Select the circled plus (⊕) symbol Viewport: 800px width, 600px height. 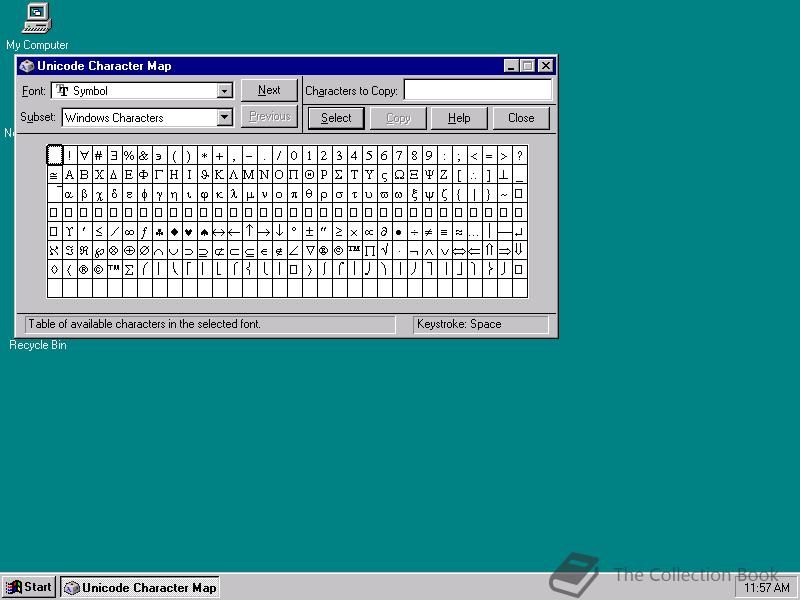tap(129, 251)
